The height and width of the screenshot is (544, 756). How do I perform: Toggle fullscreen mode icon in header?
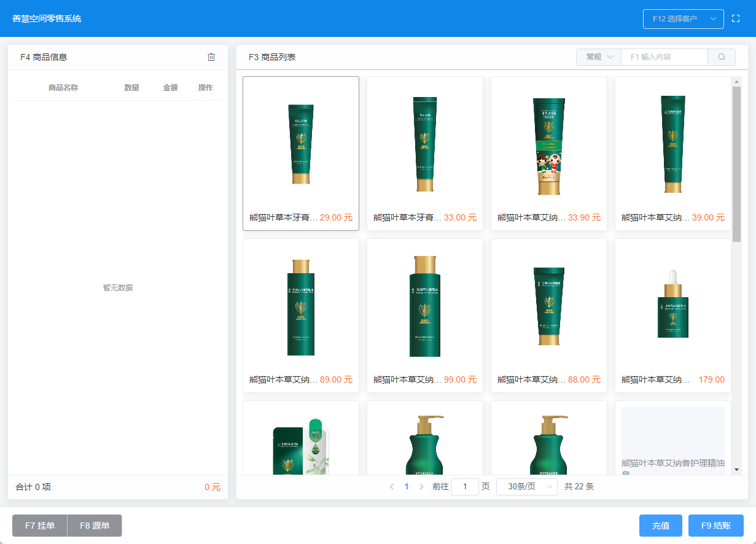coord(736,19)
